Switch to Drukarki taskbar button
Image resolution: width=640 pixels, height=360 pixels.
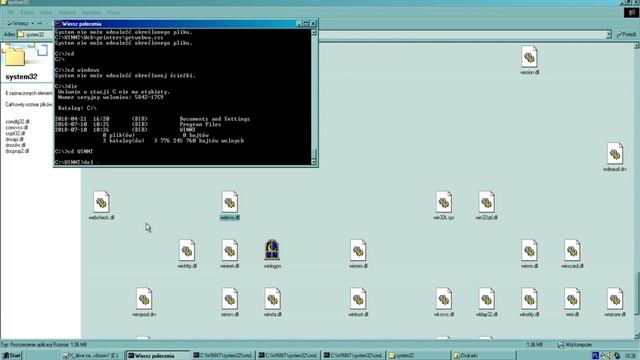click(x=484, y=356)
